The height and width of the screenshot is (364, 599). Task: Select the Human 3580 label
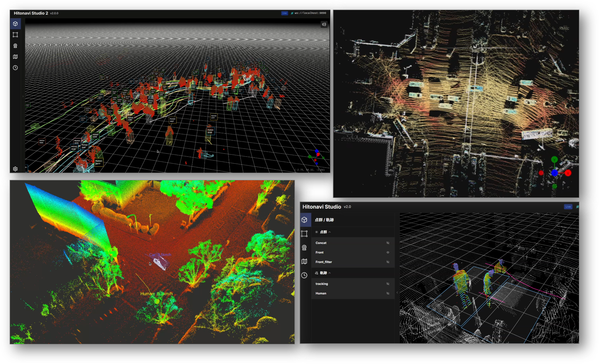pos(42,141)
